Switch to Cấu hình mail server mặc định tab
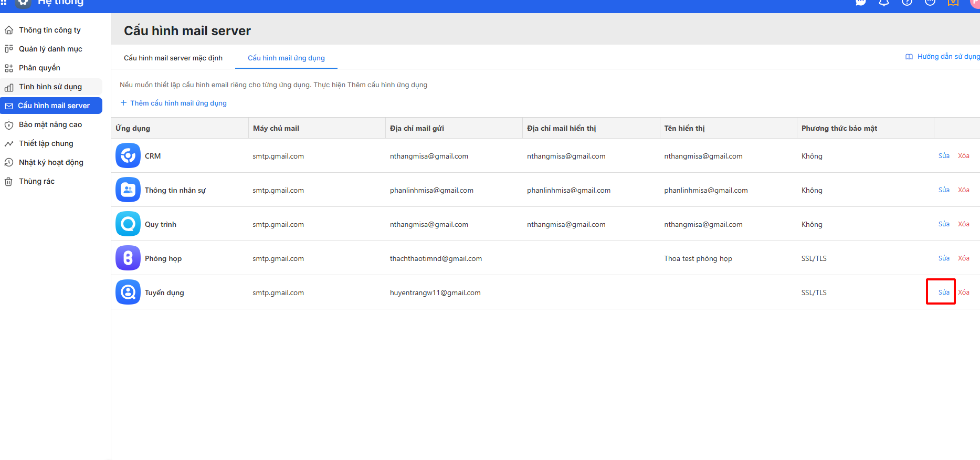 (x=173, y=58)
